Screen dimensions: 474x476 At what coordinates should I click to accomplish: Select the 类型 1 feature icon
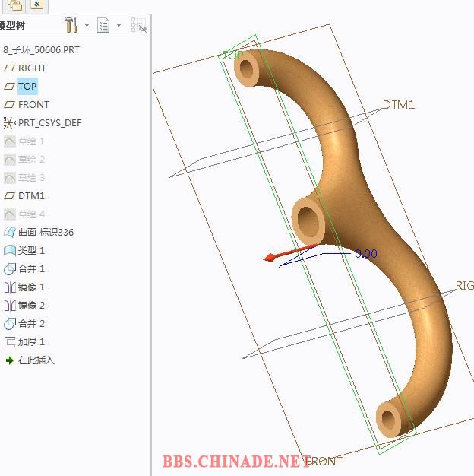[10, 250]
